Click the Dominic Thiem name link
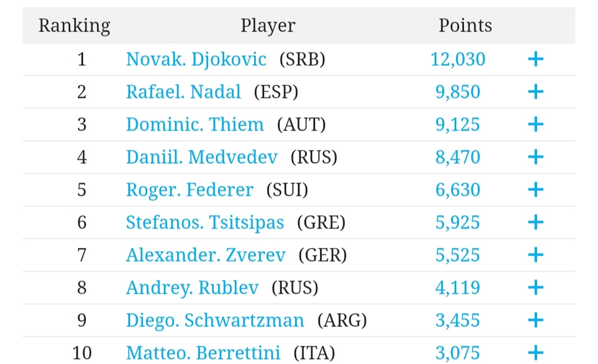598x364 pixels. click(195, 124)
